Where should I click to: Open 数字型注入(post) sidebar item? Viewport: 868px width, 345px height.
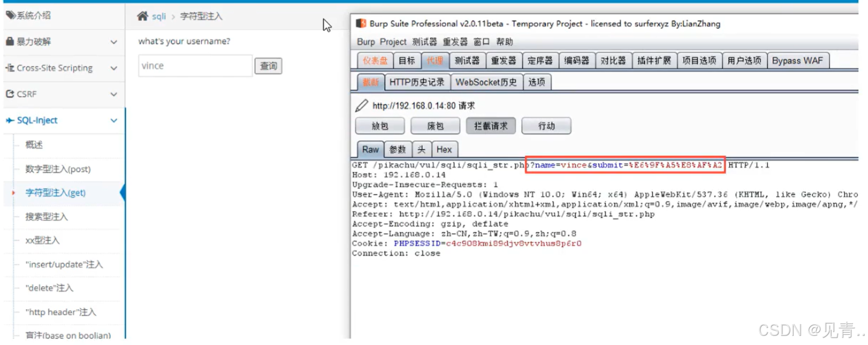pyautogui.click(x=58, y=169)
